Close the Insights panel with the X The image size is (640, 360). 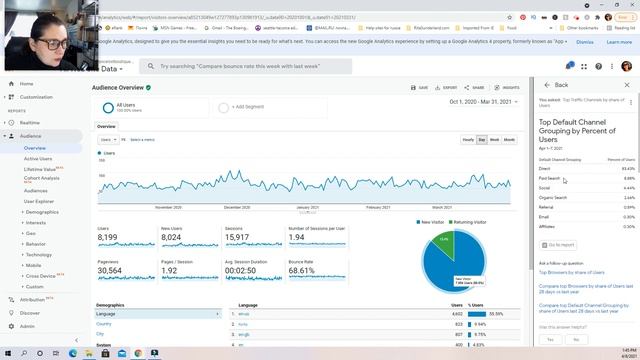pos(627,85)
